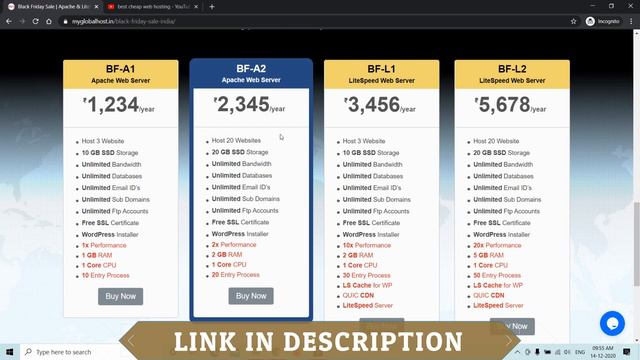Open the Incognito profile indicator
The image size is (640, 360).
click(x=603, y=21)
